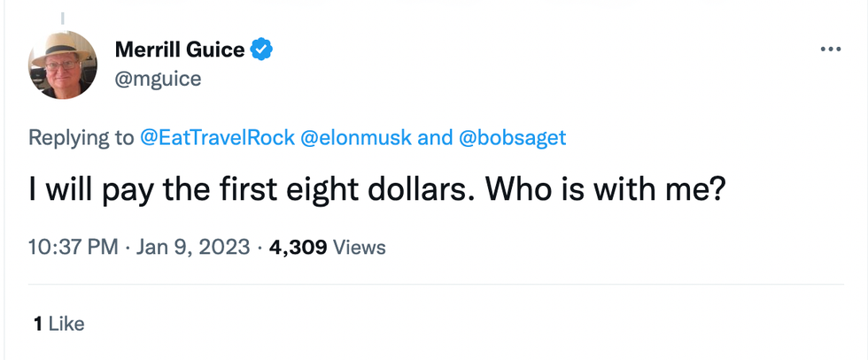Click Merrill Guice's profile avatar photo
Screen dimensions: 868x360
click(x=63, y=64)
